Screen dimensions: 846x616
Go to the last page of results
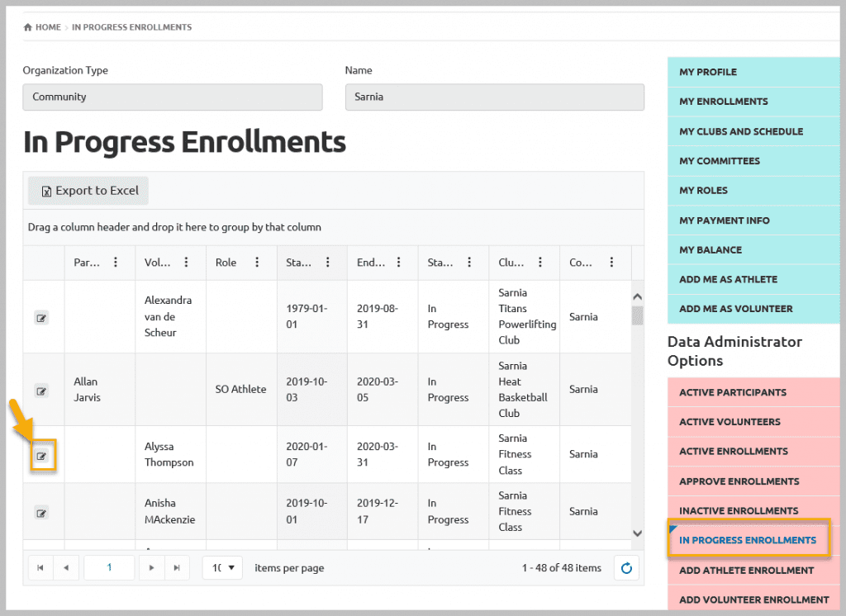[176, 568]
